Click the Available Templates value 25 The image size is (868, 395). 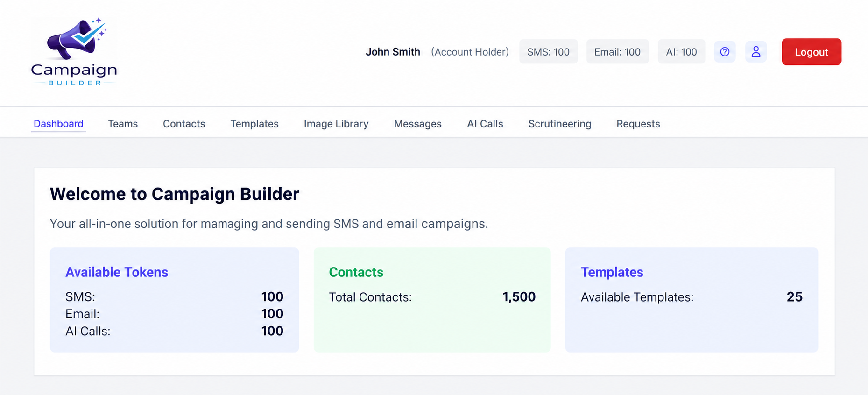[794, 297]
